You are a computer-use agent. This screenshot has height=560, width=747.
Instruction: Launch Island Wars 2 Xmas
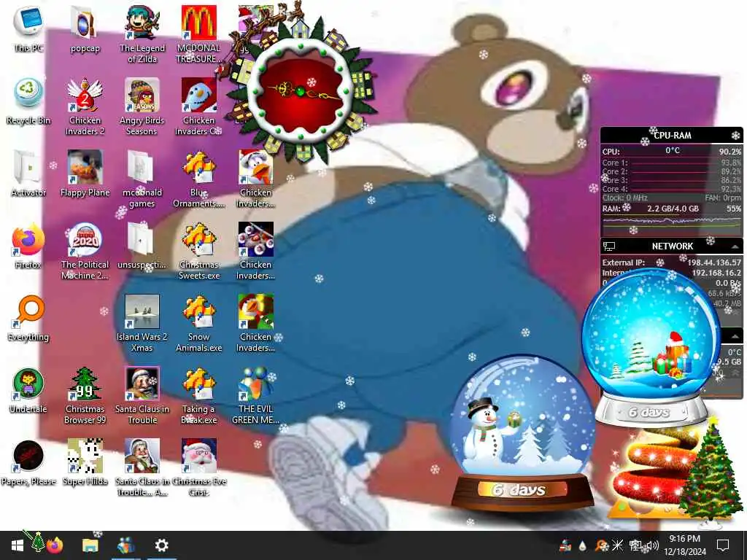coord(142,324)
